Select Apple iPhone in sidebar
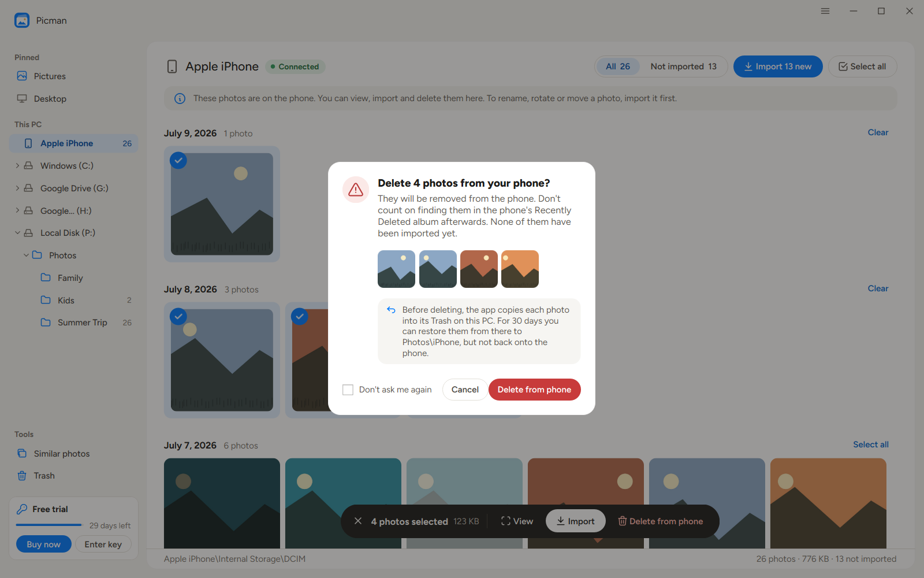924x578 pixels. point(73,143)
